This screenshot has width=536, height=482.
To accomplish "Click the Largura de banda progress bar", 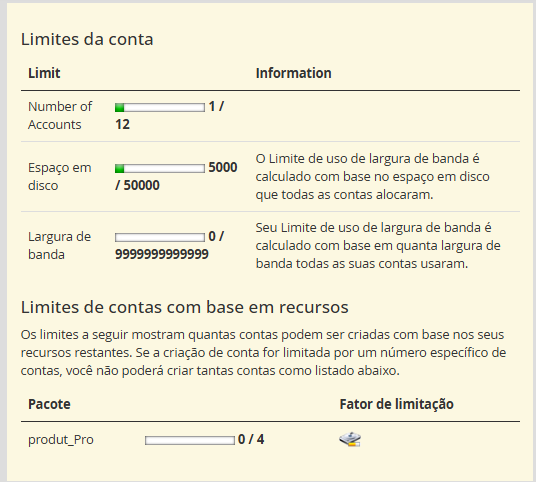I will [x=160, y=237].
